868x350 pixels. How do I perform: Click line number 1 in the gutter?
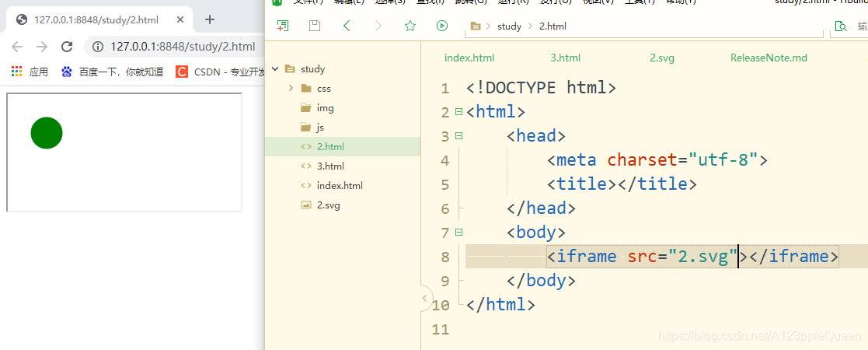[445, 88]
